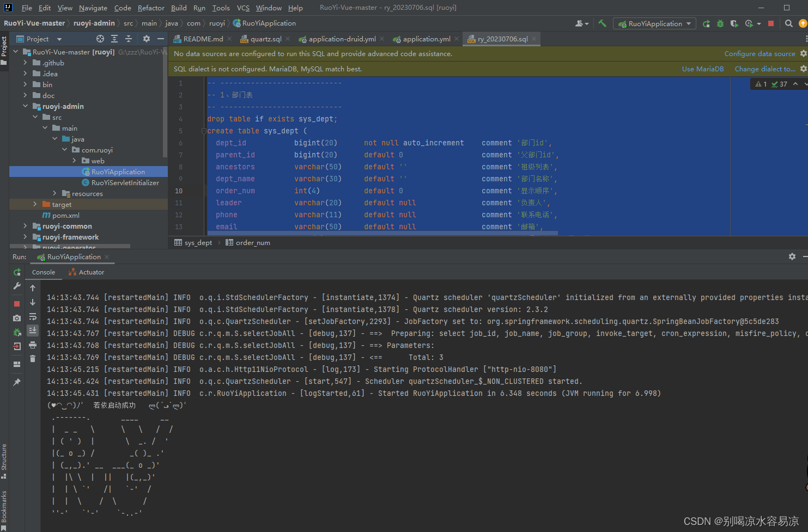Stop the app via top toolbar red square
The image size is (808, 532).
point(771,23)
